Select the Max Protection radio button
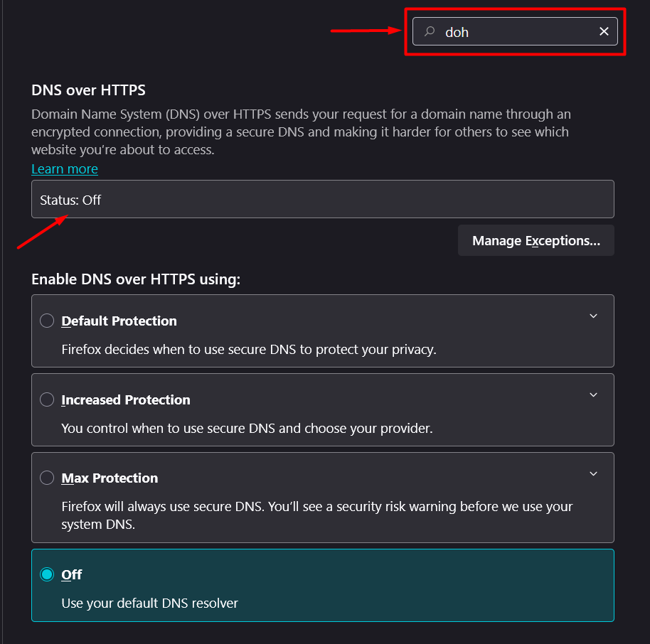650x644 pixels. click(x=47, y=478)
